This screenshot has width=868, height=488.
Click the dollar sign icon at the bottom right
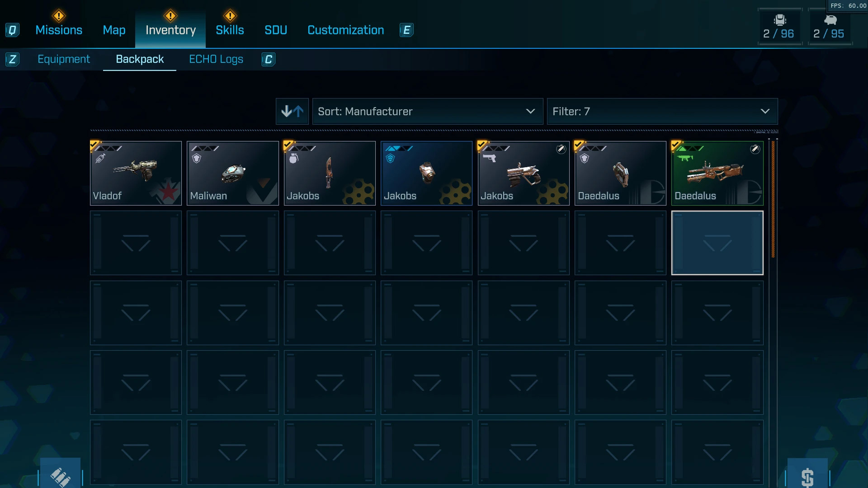click(x=807, y=475)
